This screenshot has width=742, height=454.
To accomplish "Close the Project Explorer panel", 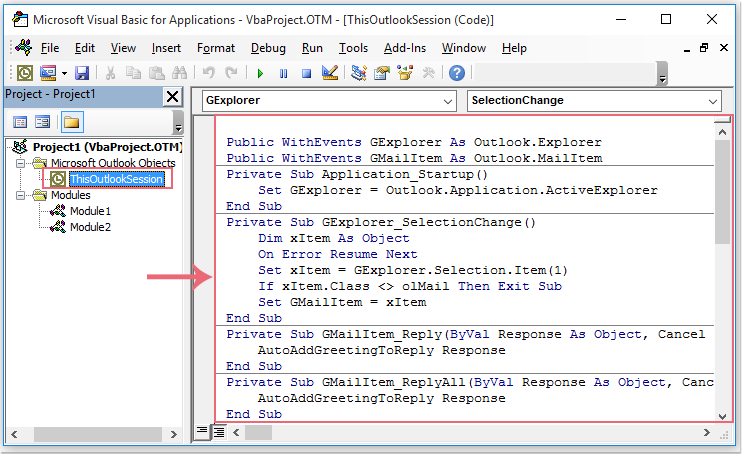I will [x=172, y=96].
